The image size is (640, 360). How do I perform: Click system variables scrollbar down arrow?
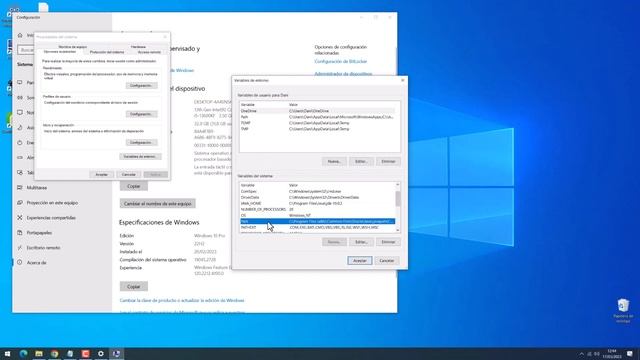[x=398, y=231]
